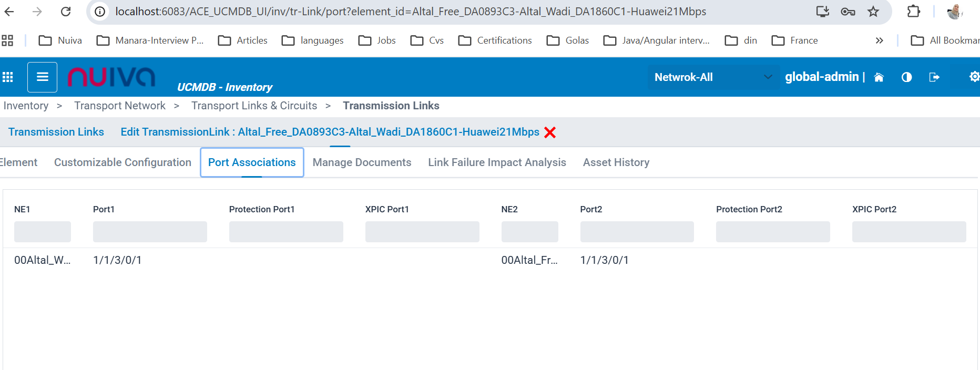Open the hamburger navigation menu
This screenshot has width=980, height=370.
(x=42, y=77)
